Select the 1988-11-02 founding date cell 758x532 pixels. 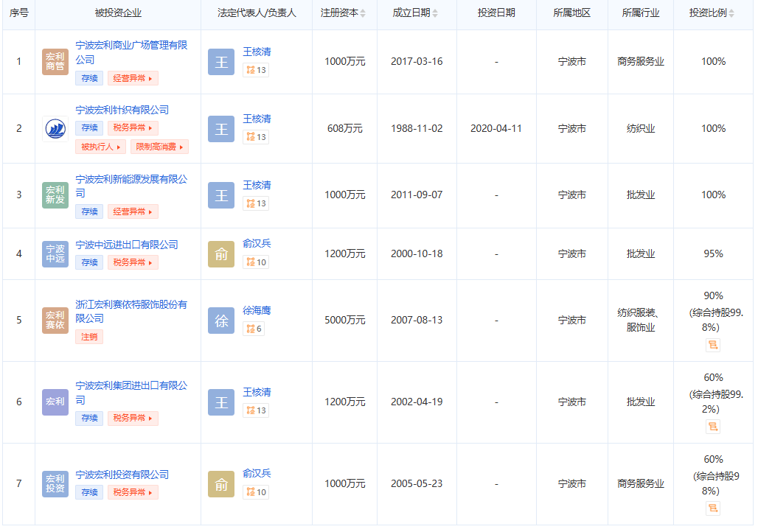coord(417,128)
